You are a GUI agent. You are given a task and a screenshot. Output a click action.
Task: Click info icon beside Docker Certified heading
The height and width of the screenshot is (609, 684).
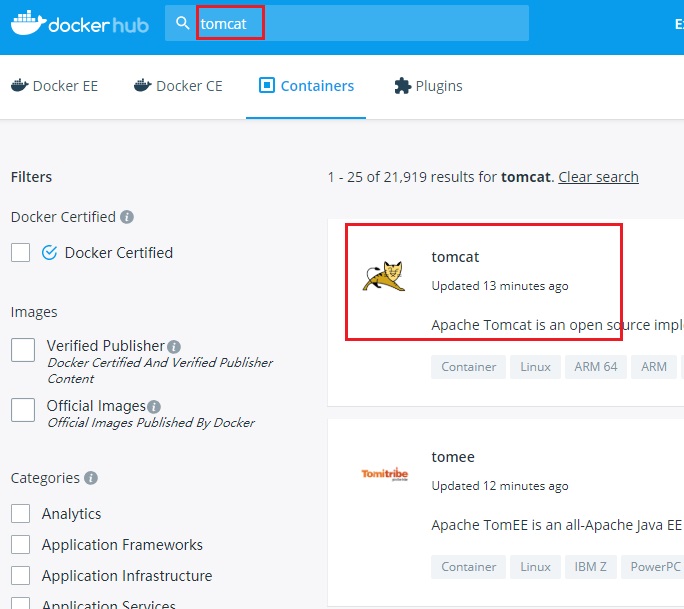click(x=127, y=217)
